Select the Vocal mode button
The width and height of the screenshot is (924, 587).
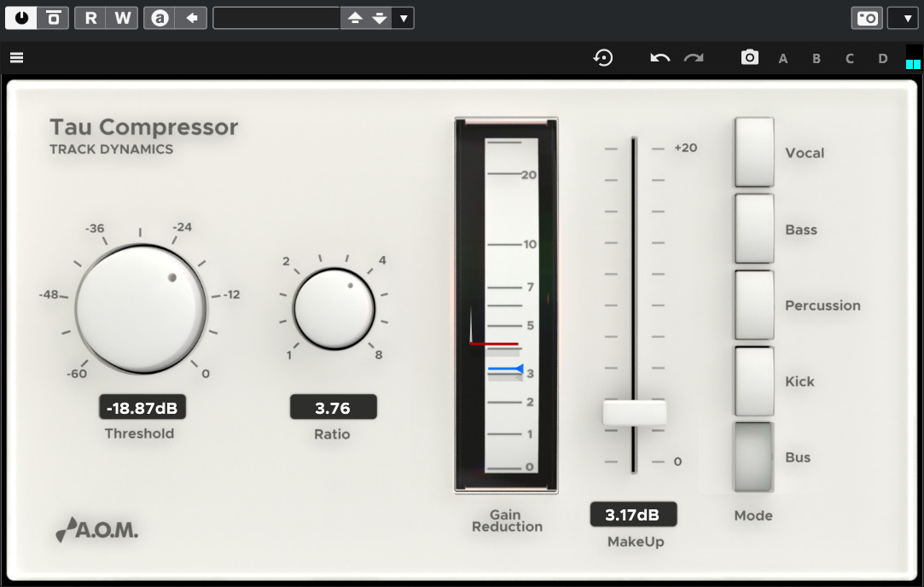754,153
